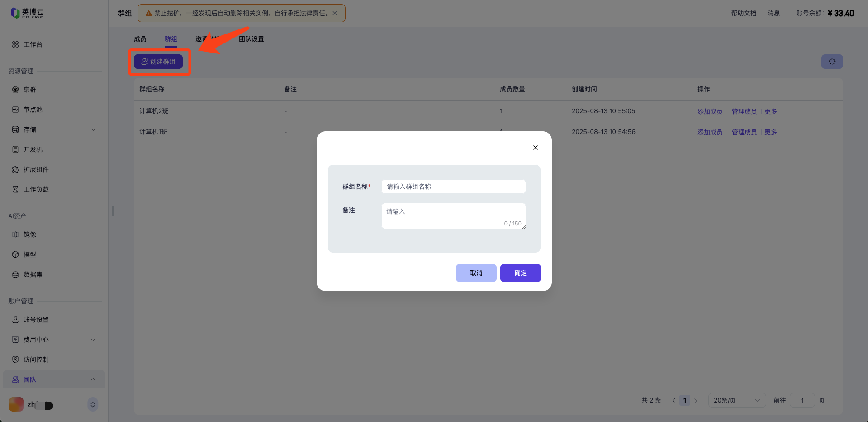Expand the 费用中心 billing submenu

(x=93, y=340)
